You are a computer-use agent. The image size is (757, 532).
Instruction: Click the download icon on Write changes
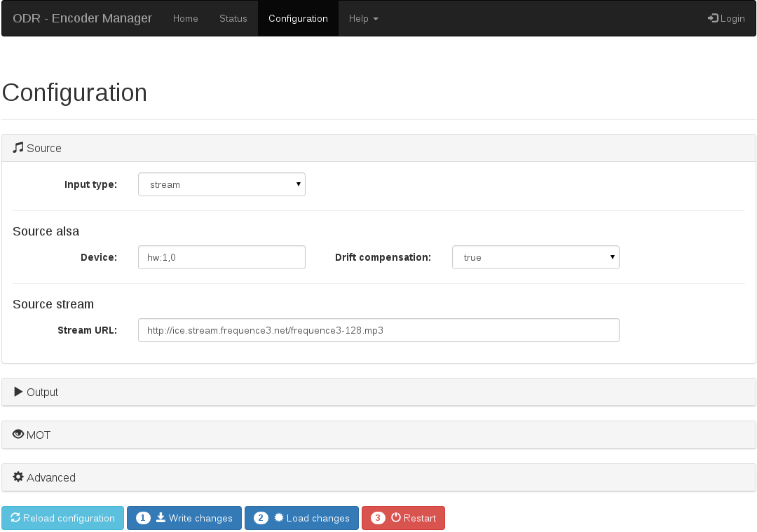click(x=161, y=517)
